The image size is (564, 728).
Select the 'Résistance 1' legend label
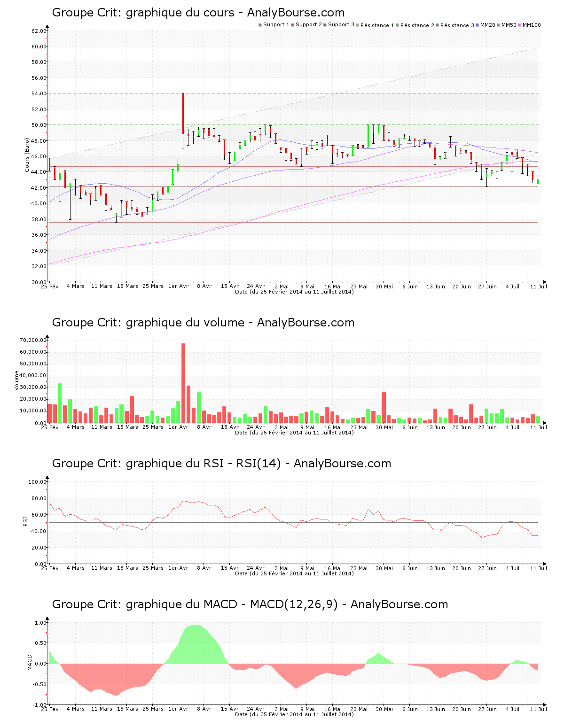point(377,25)
